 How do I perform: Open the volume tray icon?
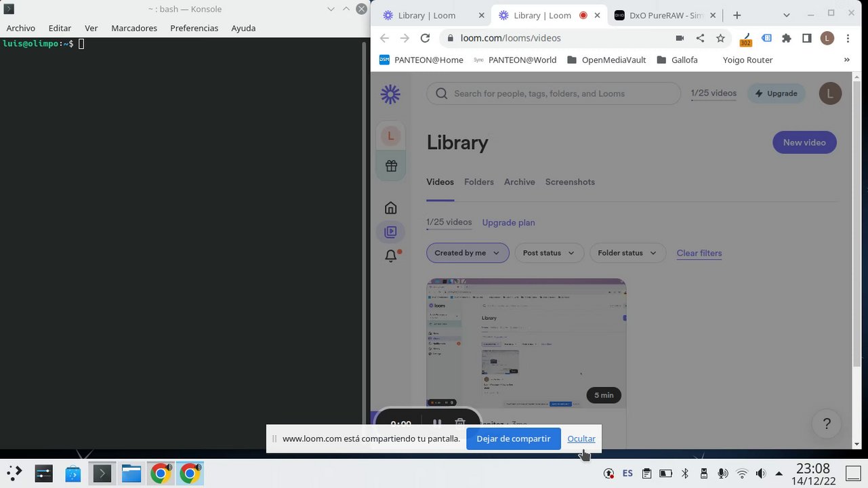tap(761, 473)
